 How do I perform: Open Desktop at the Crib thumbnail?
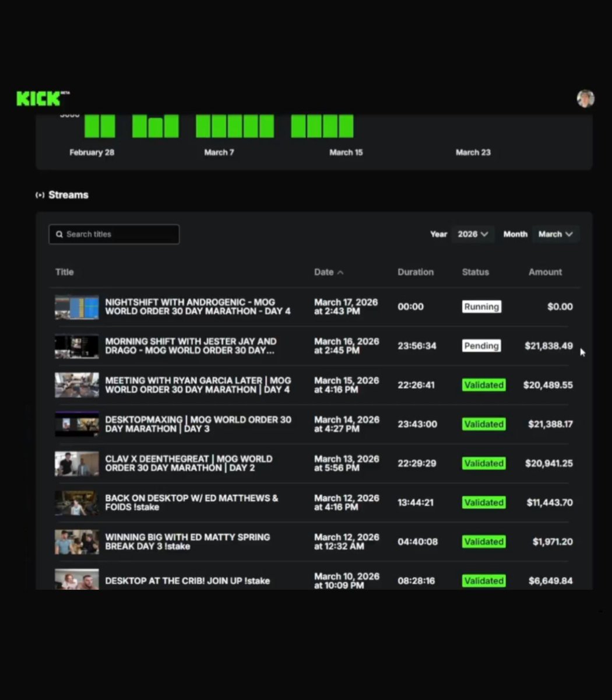77,579
